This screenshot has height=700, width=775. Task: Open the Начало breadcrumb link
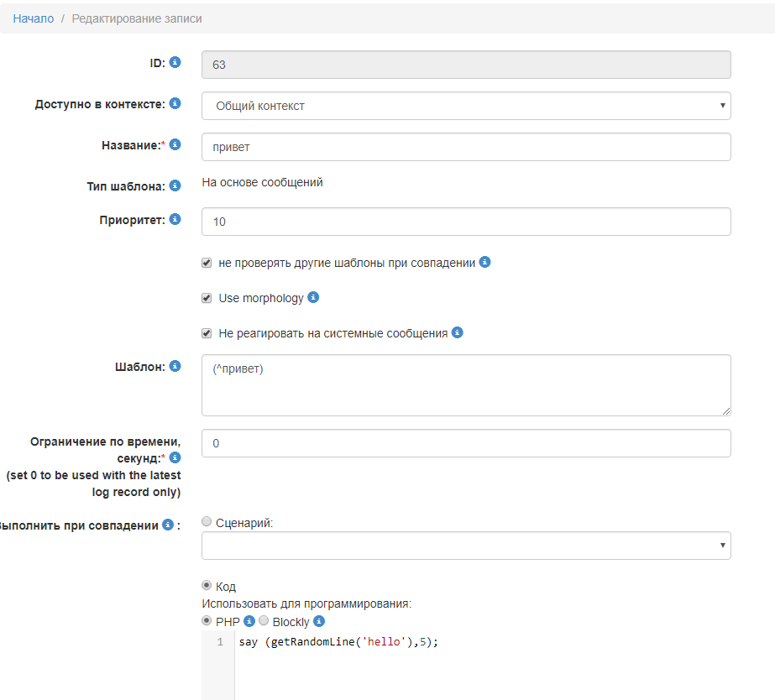[31, 18]
